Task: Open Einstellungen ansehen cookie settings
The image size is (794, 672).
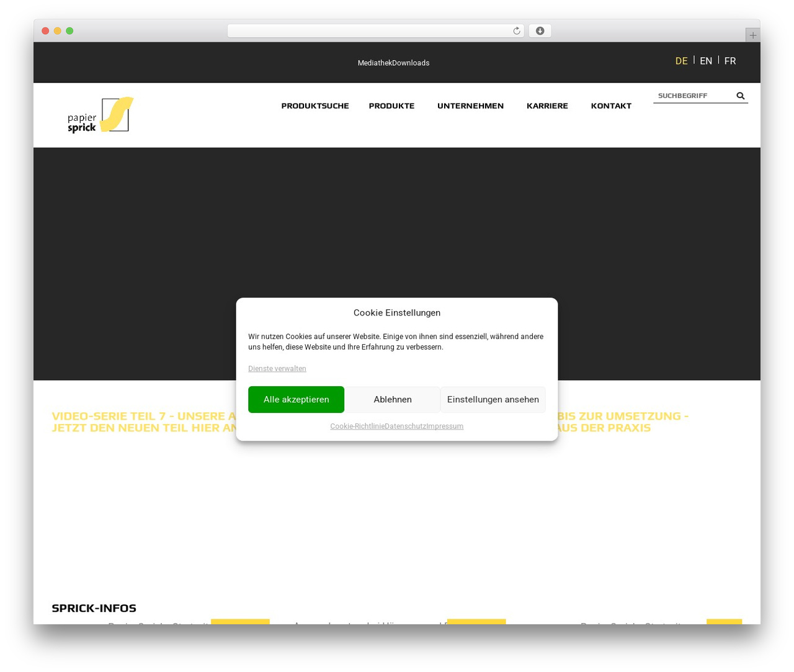Action: point(493,399)
